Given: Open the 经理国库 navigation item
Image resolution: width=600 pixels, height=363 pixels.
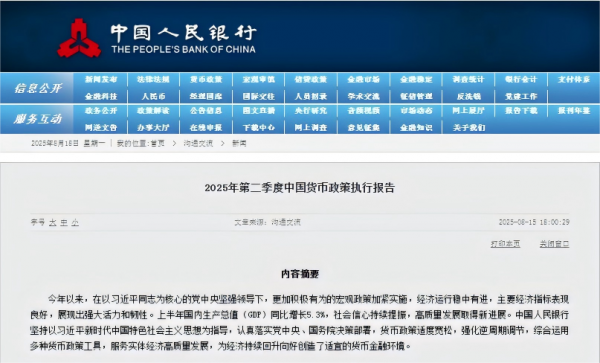Looking at the screenshot, I should point(206,96).
